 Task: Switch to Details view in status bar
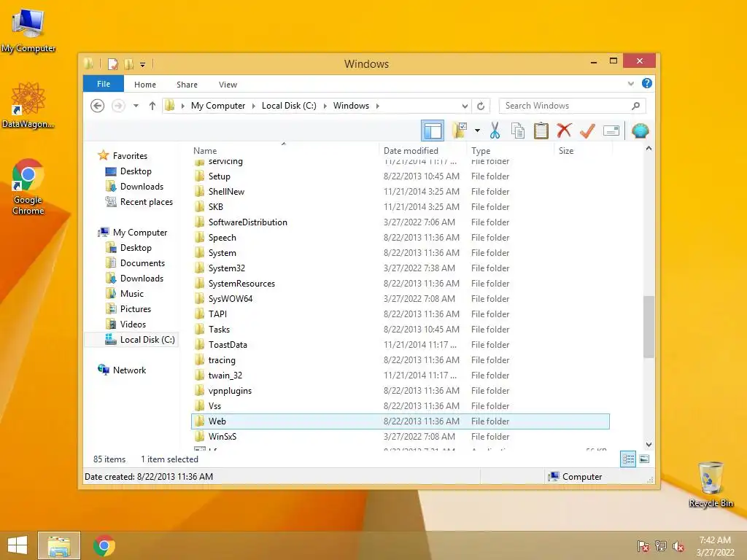(x=628, y=459)
